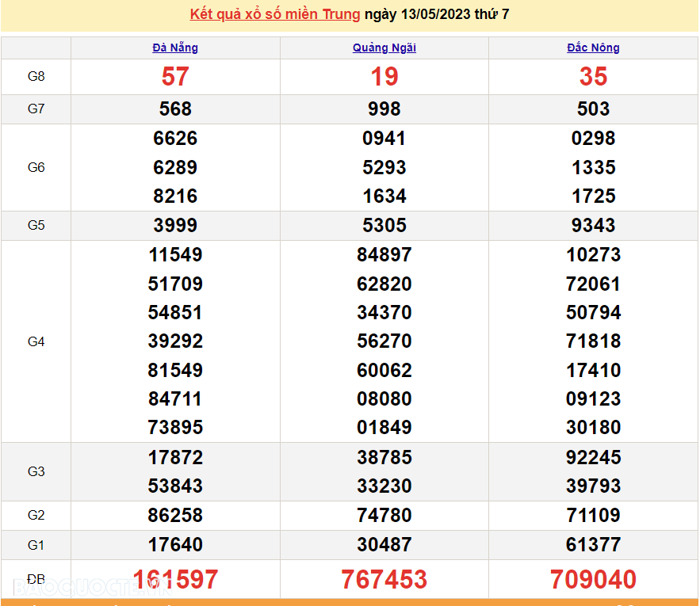Click winning number 57 under Đà Nẵng
The width and height of the screenshot is (700, 606).
point(174,76)
